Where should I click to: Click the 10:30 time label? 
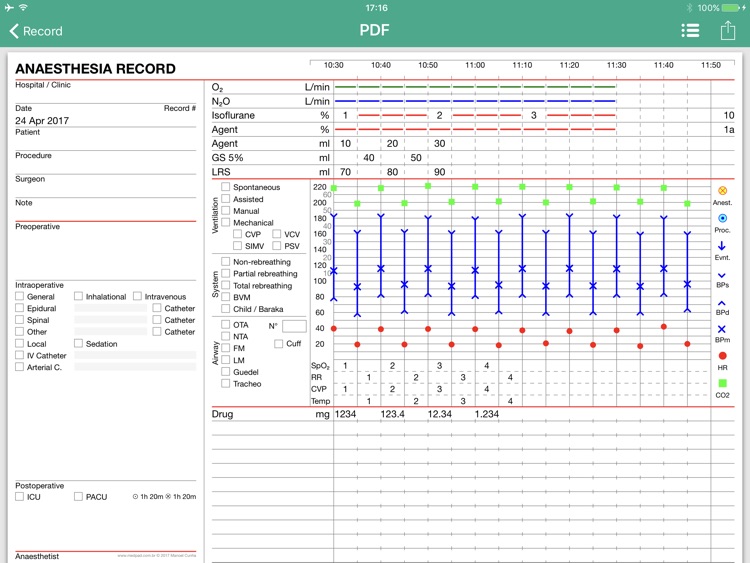click(333, 65)
